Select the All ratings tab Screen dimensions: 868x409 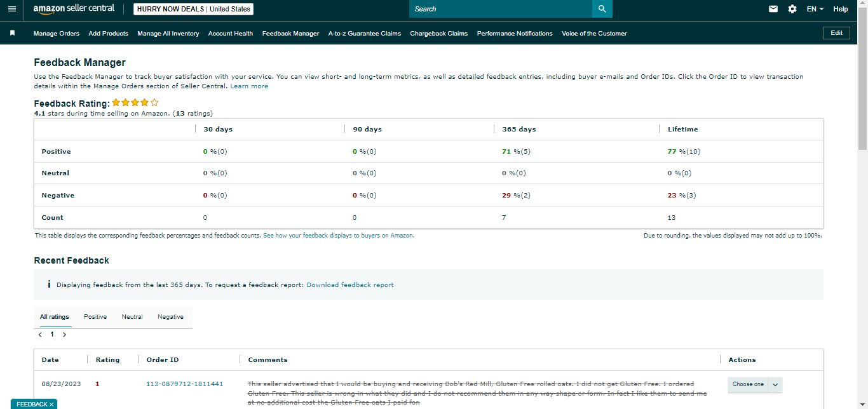click(55, 316)
